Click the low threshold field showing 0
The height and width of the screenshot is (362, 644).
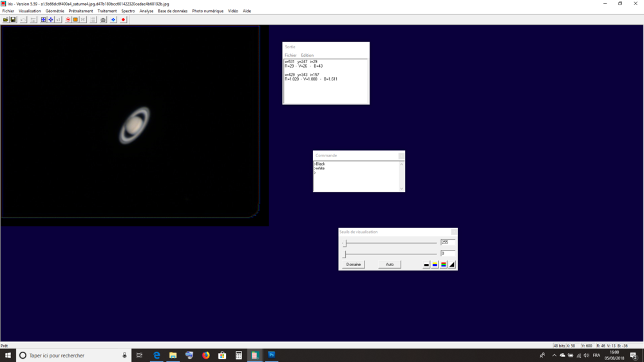(448, 254)
